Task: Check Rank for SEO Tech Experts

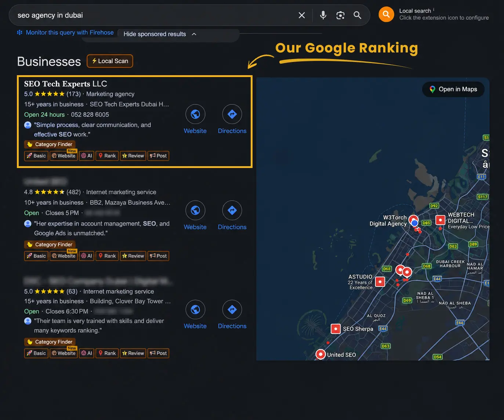Action: pyautogui.click(x=107, y=156)
